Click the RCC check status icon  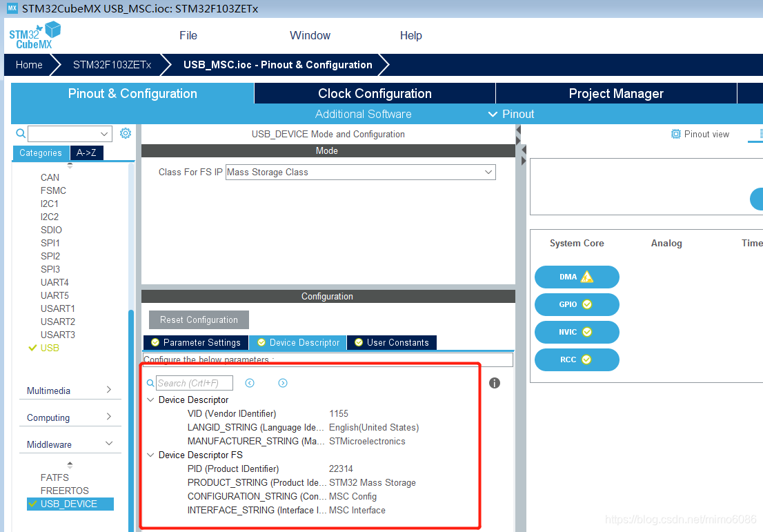(x=586, y=359)
